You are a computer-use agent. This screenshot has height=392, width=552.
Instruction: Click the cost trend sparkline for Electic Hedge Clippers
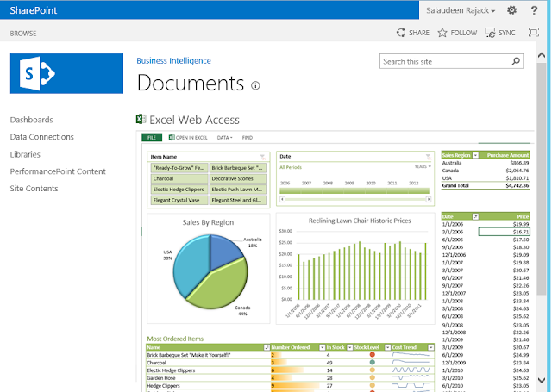click(x=411, y=370)
